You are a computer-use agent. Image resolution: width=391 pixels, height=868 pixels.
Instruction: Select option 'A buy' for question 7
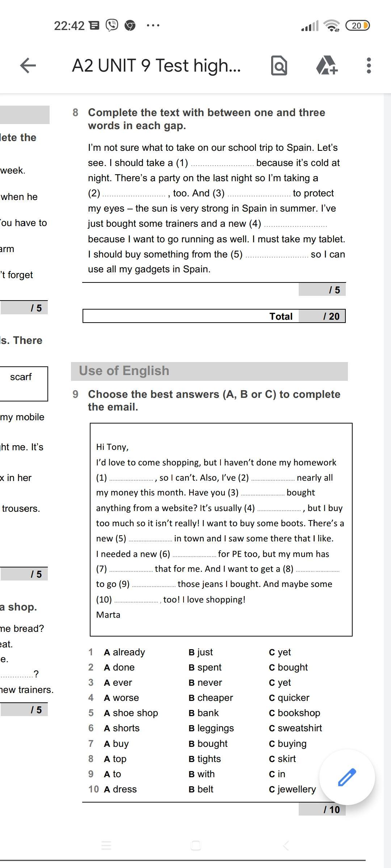click(116, 744)
